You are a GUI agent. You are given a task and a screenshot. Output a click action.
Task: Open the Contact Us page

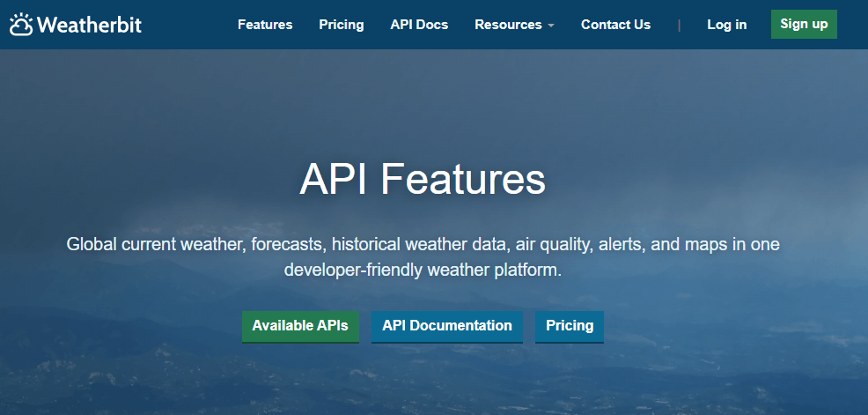pyautogui.click(x=615, y=25)
